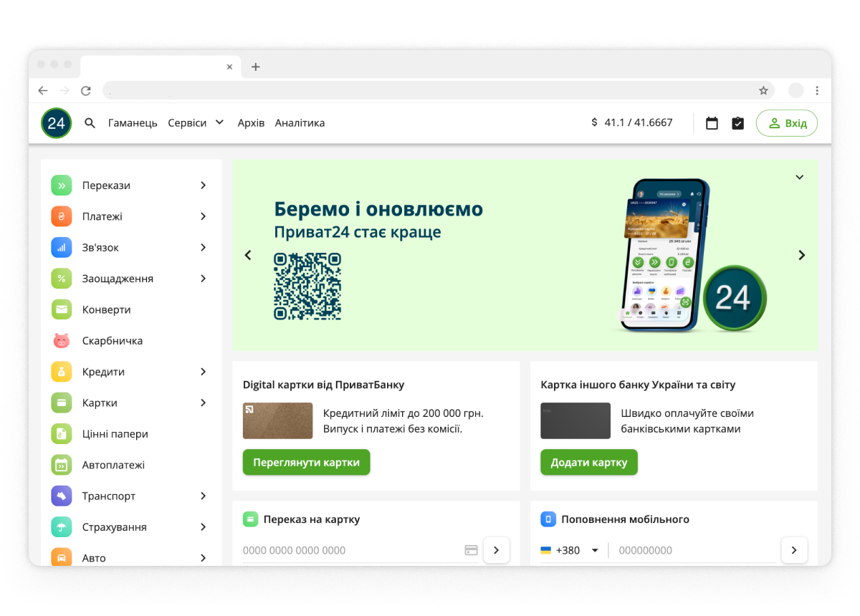The width and height of the screenshot is (860, 616).
Task: Open the Гаманець menu item
Action: coord(133,123)
